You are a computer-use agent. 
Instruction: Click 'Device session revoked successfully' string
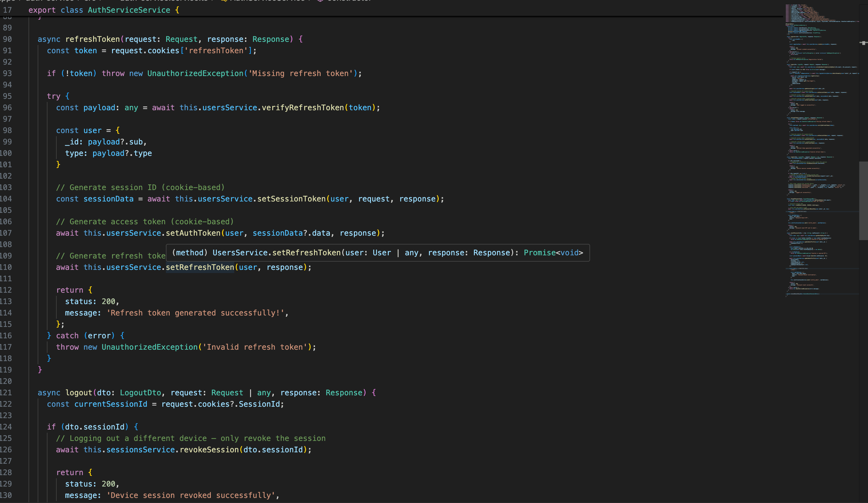pos(191,495)
